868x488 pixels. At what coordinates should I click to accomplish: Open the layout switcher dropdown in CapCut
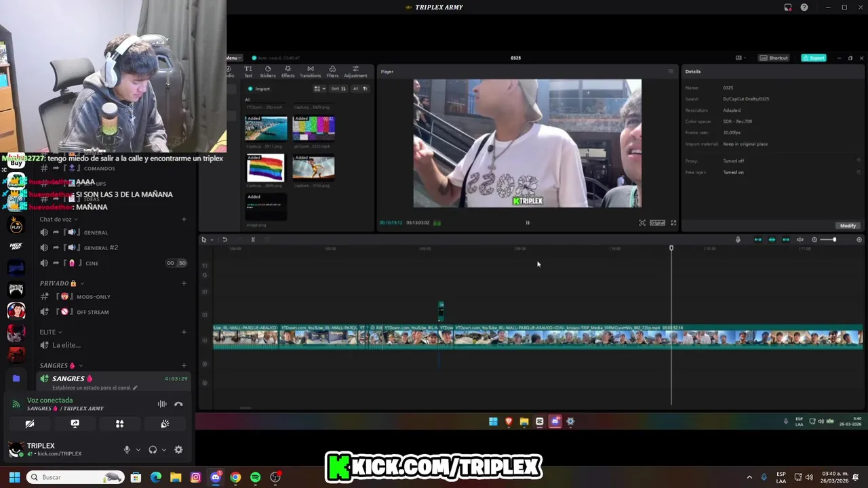741,58
